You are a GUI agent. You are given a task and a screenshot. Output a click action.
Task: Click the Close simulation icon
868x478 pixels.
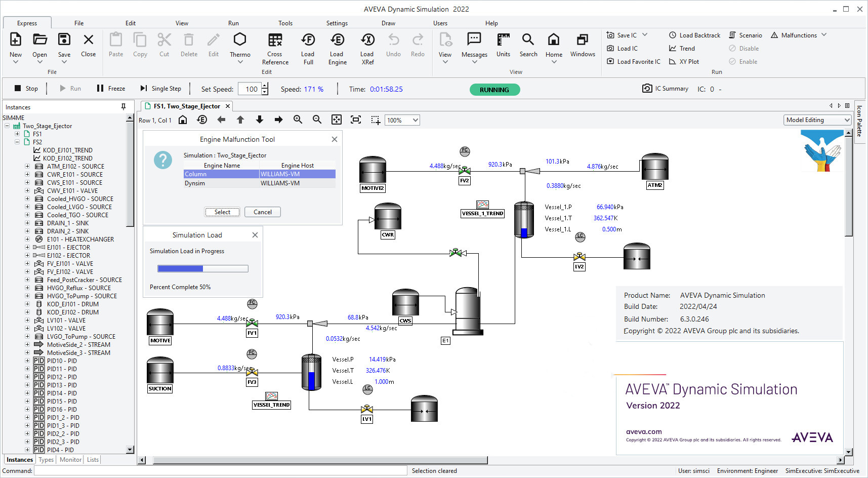pyautogui.click(x=89, y=39)
